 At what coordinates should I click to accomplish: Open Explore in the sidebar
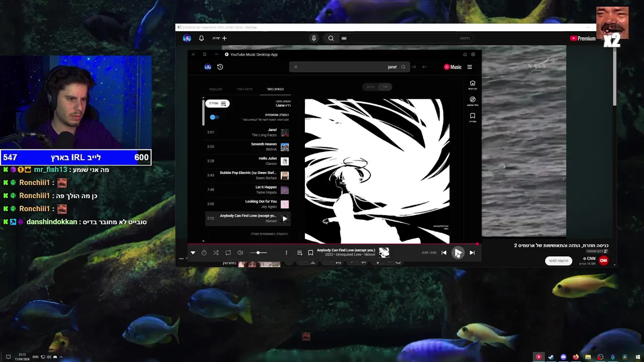[x=472, y=101]
